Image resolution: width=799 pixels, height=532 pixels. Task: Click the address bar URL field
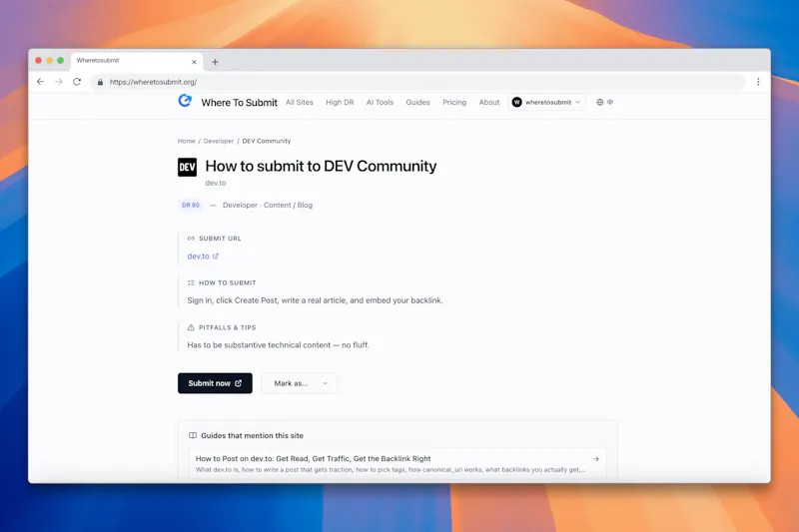point(417,82)
